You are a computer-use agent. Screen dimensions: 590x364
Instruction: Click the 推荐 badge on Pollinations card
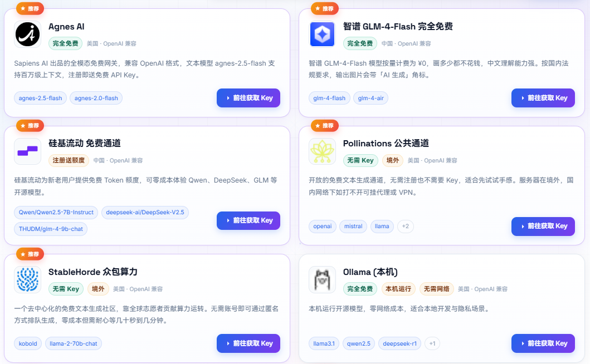[x=325, y=126]
